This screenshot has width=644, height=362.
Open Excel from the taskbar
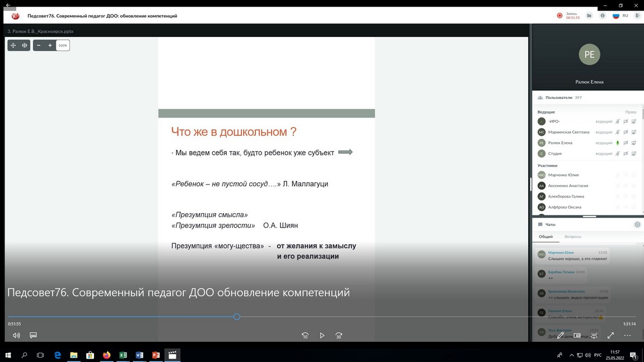123,355
